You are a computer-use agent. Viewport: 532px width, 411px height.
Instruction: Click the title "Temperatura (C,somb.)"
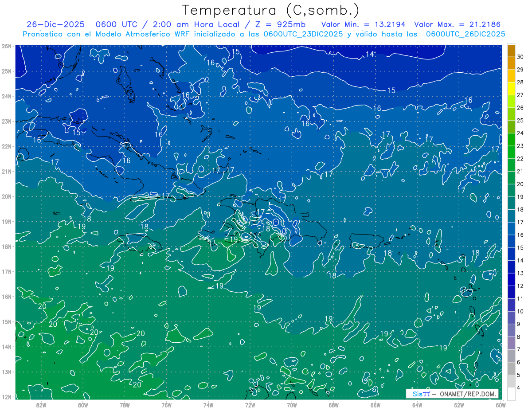pyautogui.click(x=270, y=10)
